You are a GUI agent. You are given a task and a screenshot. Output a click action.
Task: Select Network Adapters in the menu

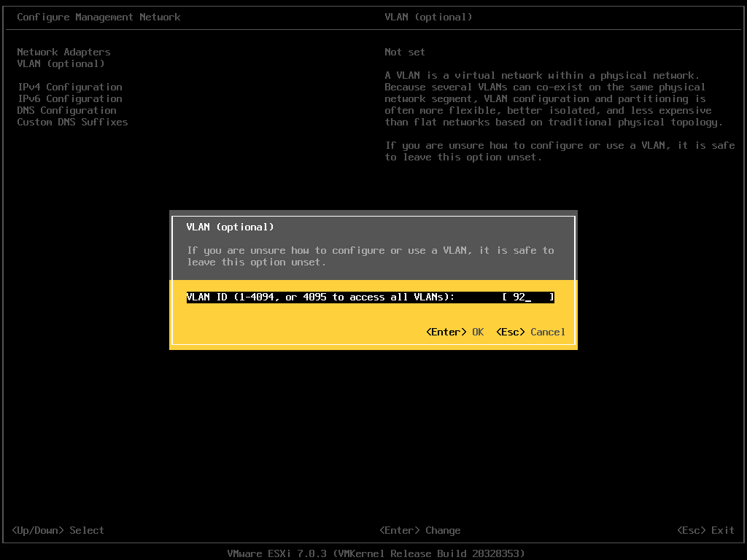pos(63,52)
